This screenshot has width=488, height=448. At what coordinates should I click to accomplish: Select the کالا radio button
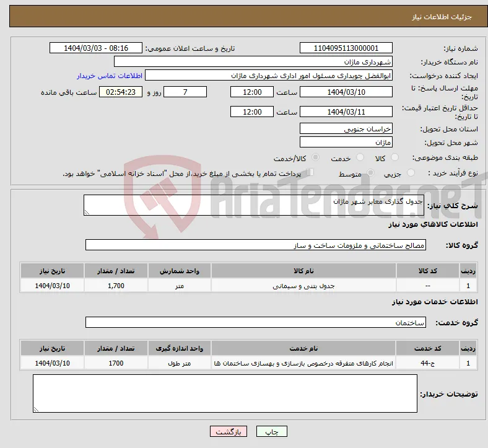point(394,157)
